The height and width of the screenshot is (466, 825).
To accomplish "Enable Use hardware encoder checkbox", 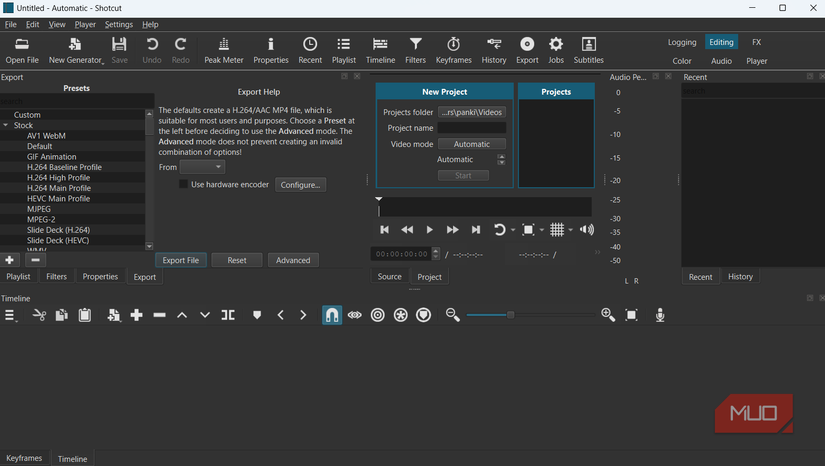I will point(184,185).
